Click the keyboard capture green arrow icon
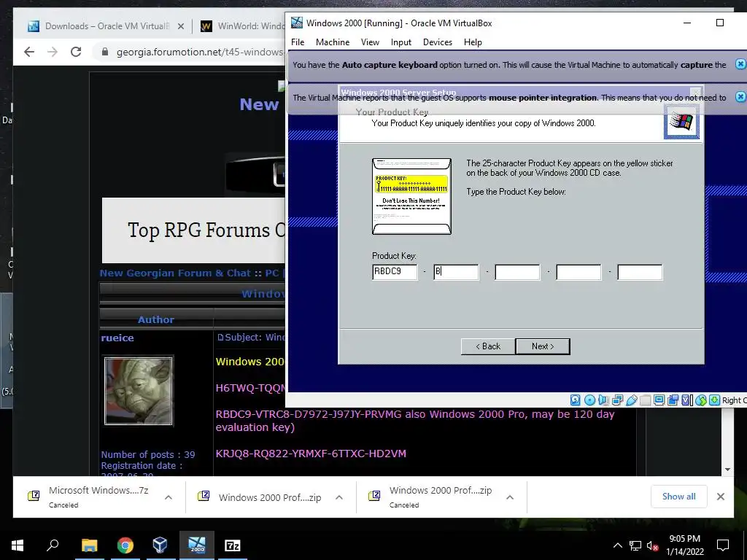 (x=714, y=400)
